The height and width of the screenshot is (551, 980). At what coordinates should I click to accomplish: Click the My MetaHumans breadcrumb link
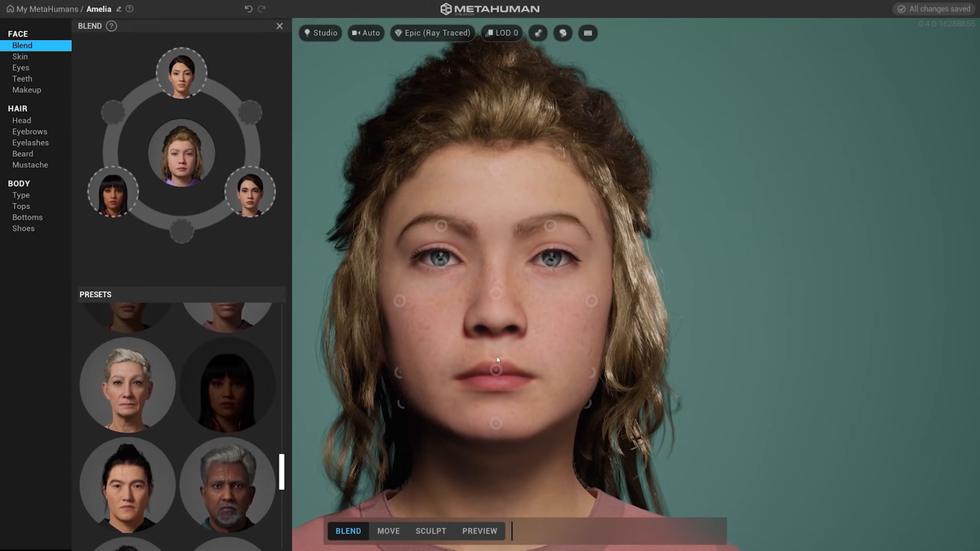click(x=47, y=9)
